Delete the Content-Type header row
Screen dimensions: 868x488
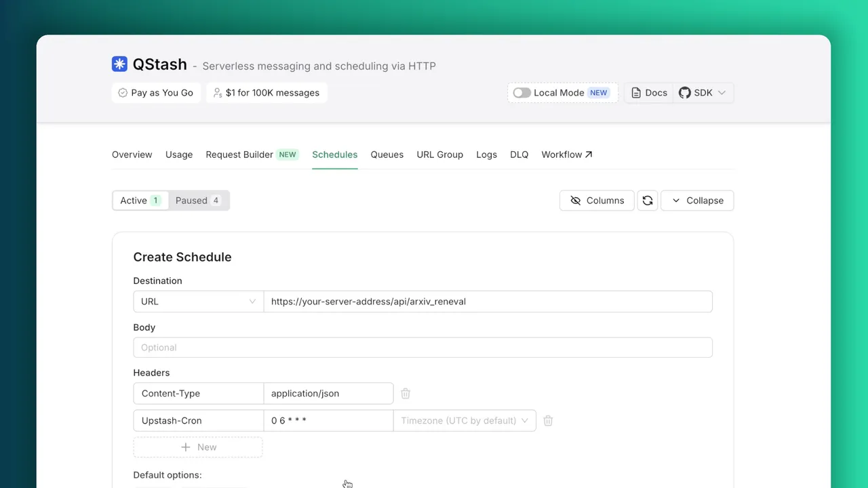pyautogui.click(x=406, y=394)
